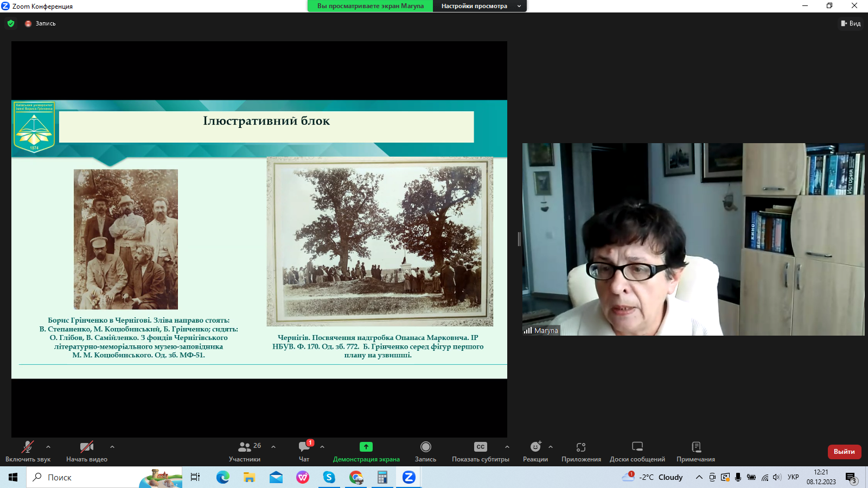Viewport: 868px width, 488px height.
Task: Open Настройки просмотра dropdown
Action: tap(479, 6)
